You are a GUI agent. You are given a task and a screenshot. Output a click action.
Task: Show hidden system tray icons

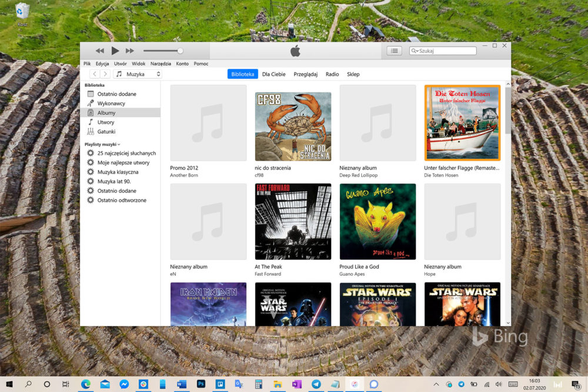tap(436, 384)
